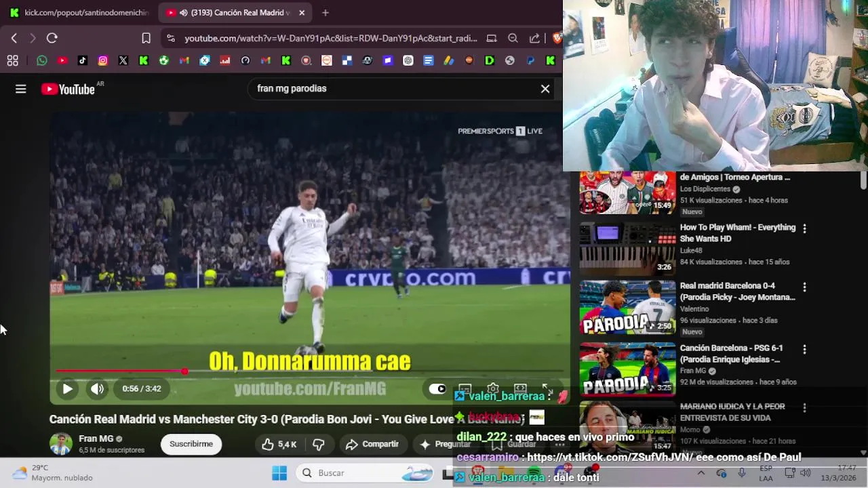Bookmark this page with the bookmark icon
868x488 pixels.
coord(146,39)
